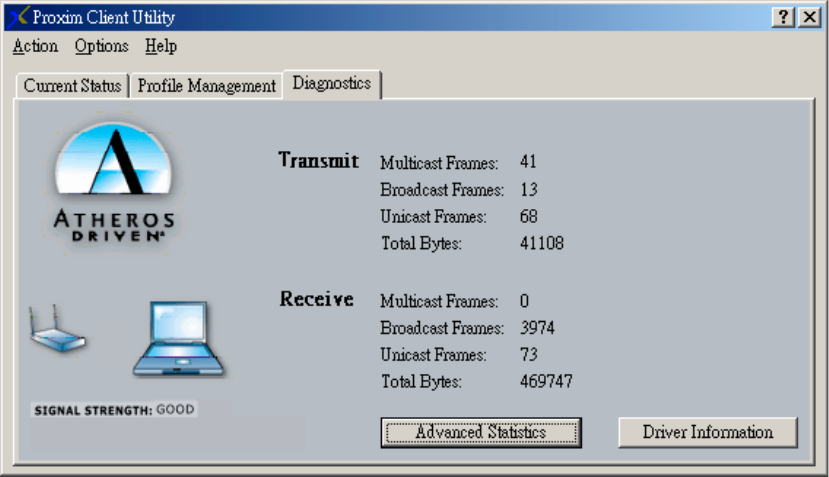Click the Receive heading
829x477 pixels.
(316, 299)
